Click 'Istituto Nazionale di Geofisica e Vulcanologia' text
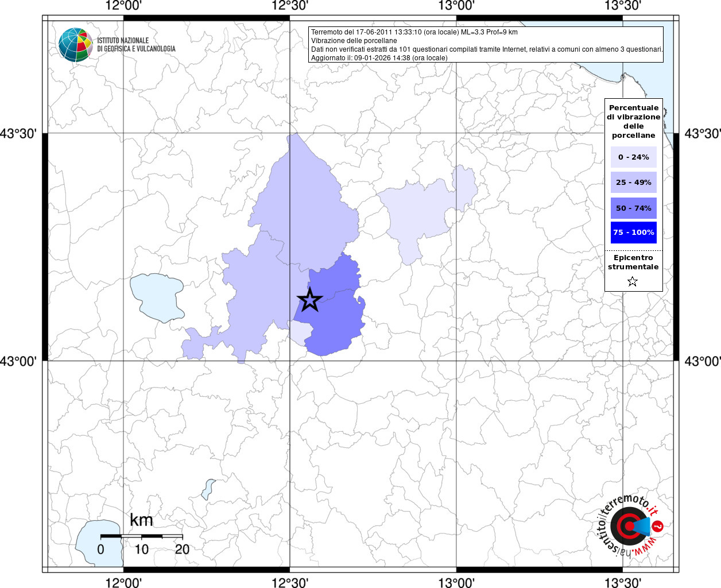The height and width of the screenshot is (588, 721). (x=136, y=45)
